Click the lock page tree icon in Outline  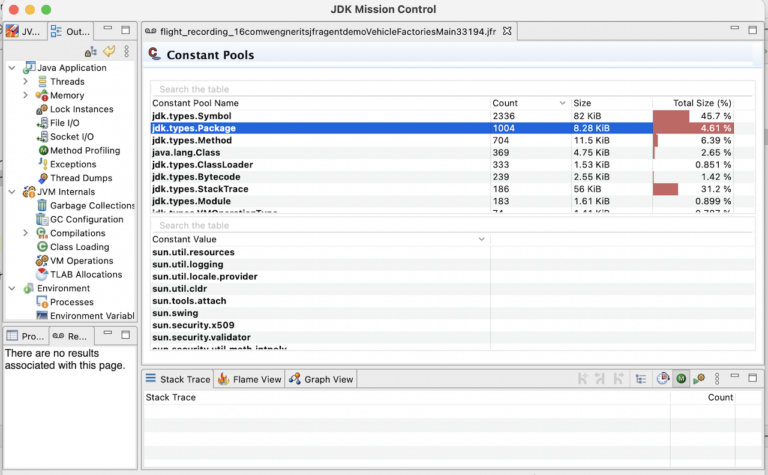pyautogui.click(x=91, y=51)
